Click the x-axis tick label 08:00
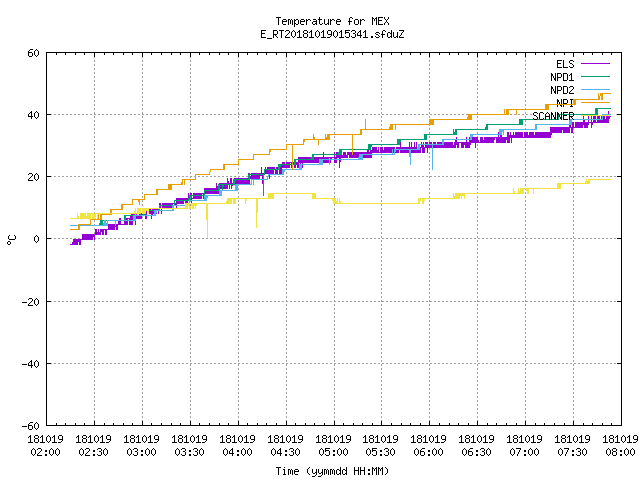640x480 pixels. [x=620, y=452]
